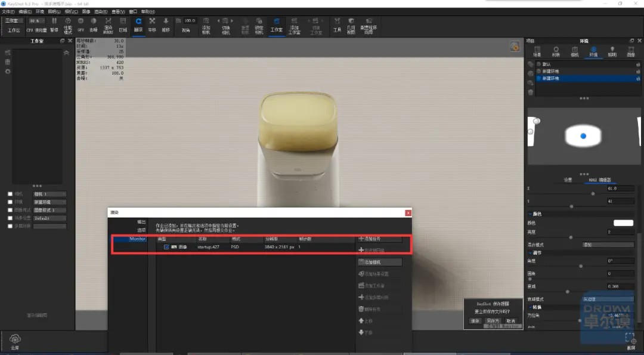
Task: Toggle the Environment (环境) checkbox in the studio panel
Action: 10,202
